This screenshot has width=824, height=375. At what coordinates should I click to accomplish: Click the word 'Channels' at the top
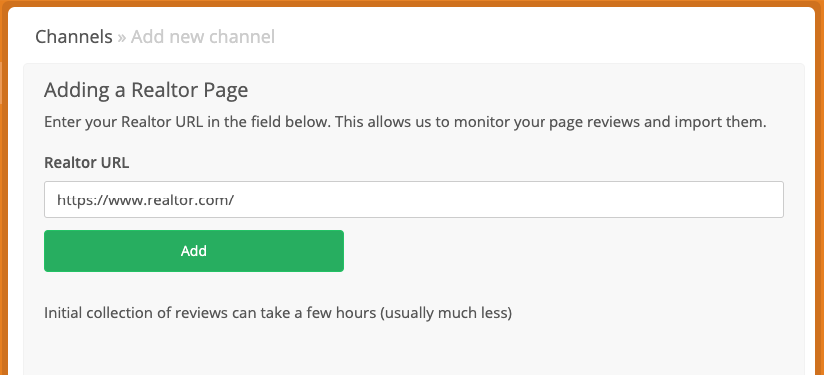[74, 37]
